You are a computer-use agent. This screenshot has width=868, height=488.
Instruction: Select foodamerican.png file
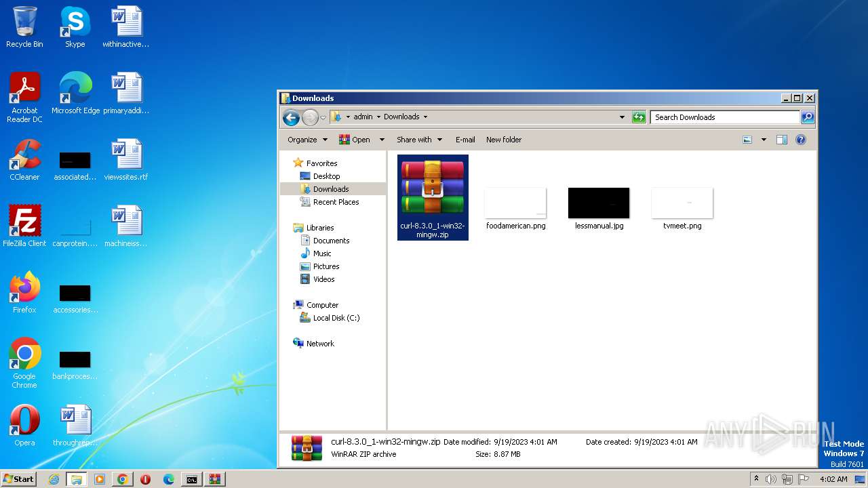pyautogui.click(x=516, y=208)
